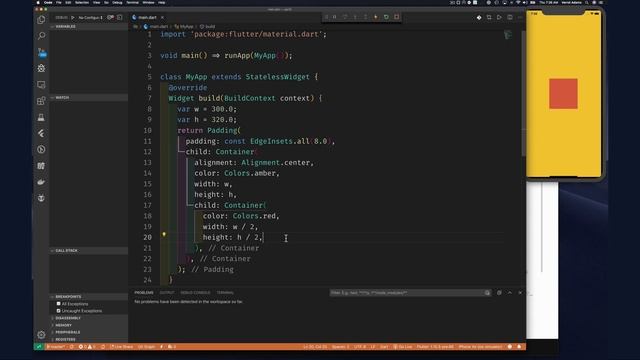Restart the debug session with the green restart icon
The height and width of the screenshot is (360, 640).
386,17
